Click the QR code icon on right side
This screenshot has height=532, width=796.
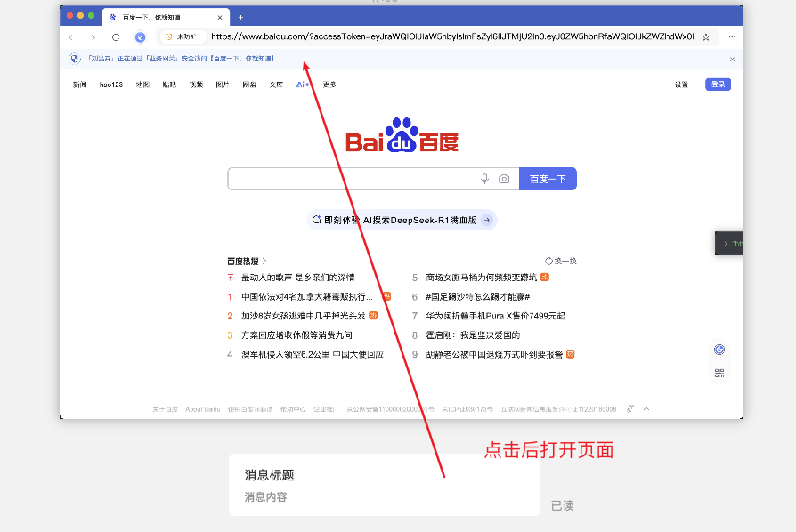(x=719, y=373)
